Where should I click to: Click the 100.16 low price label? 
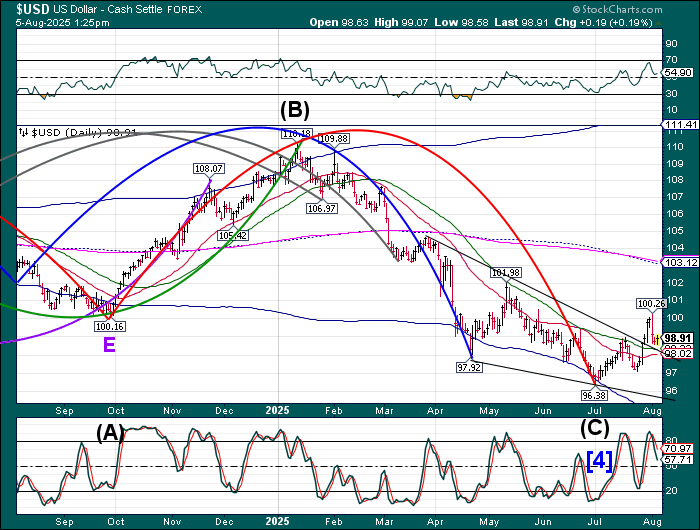[108, 326]
